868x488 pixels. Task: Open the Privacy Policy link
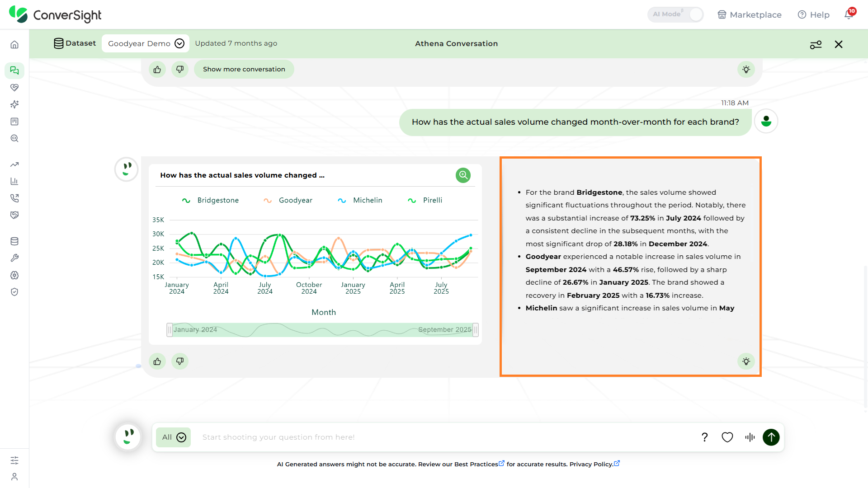point(594,464)
